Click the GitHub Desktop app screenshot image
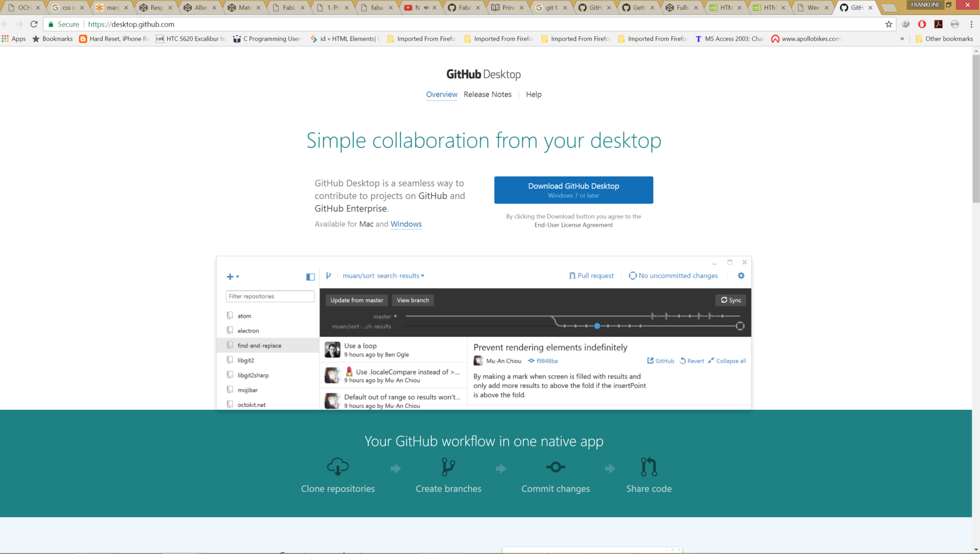Viewport: 980px width, 554px height. (484, 332)
